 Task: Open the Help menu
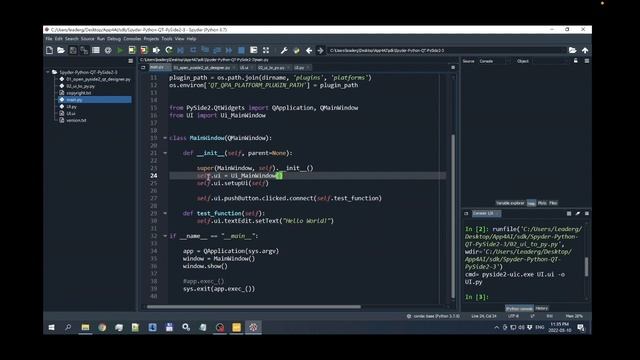[191, 39]
